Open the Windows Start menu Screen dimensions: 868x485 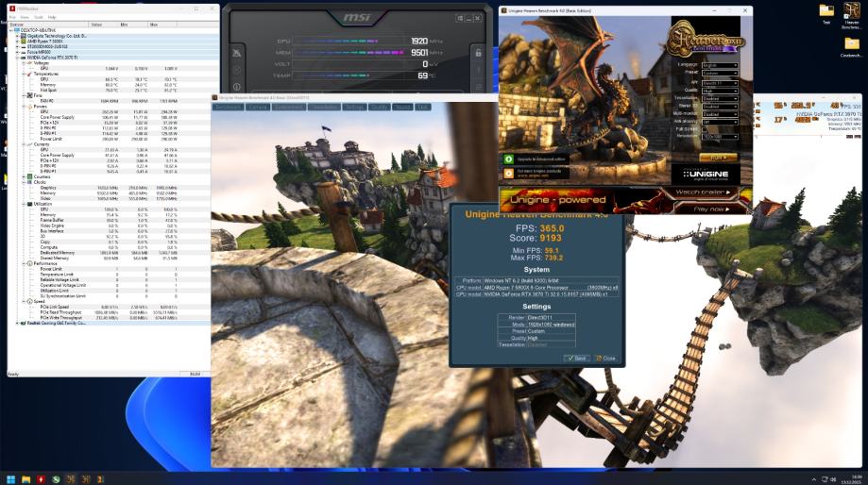click(x=10, y=479)
